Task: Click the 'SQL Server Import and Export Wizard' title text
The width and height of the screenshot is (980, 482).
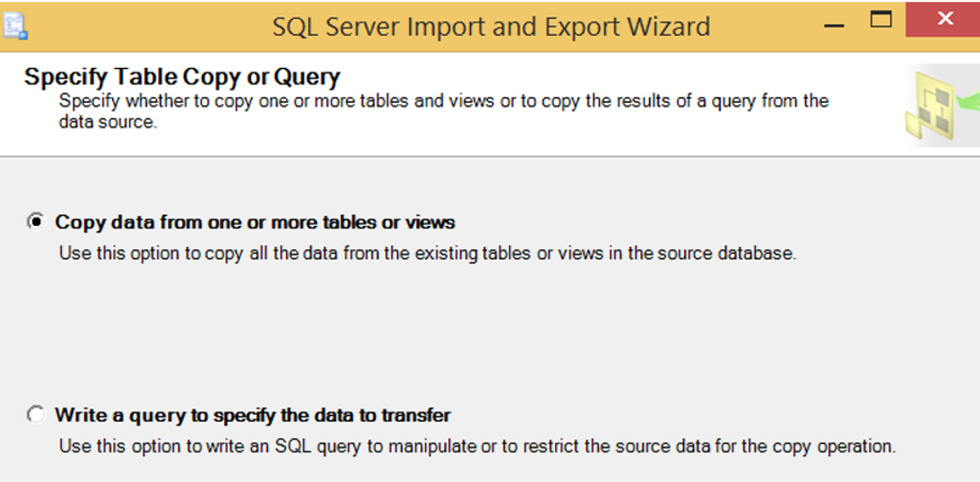Action: (x=490, y=27)
